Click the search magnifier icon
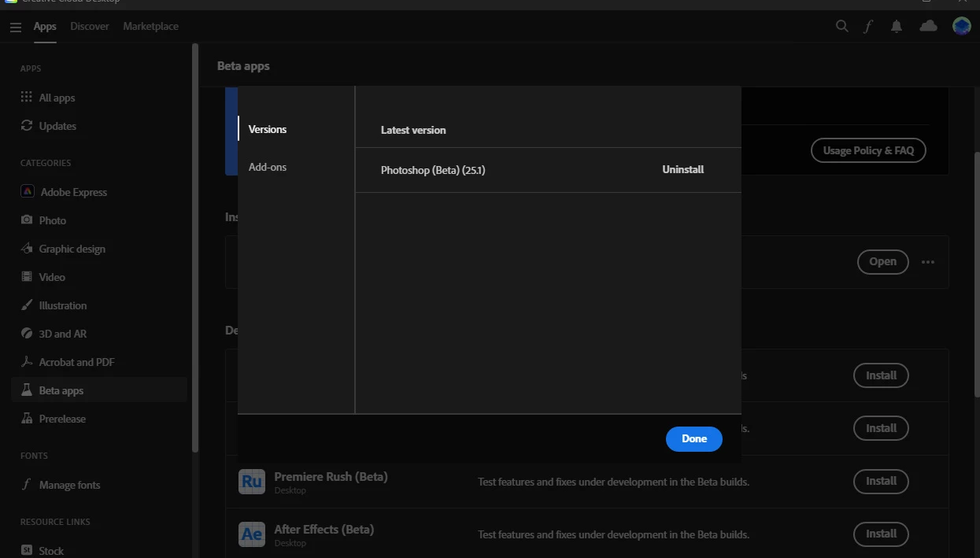Image resolution: width=980 pixels, height=558 pixels. [x=842, y=26]
